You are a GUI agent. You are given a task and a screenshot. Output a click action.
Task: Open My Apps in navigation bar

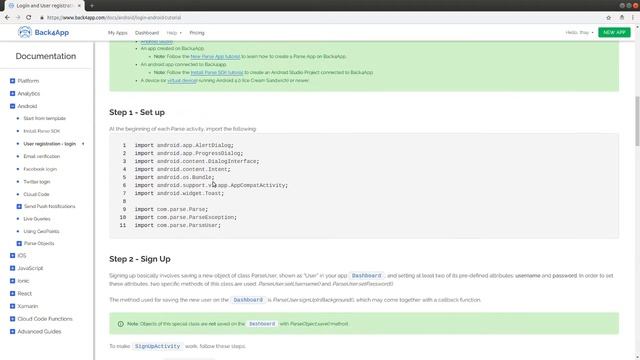click(x=118, y=33)
